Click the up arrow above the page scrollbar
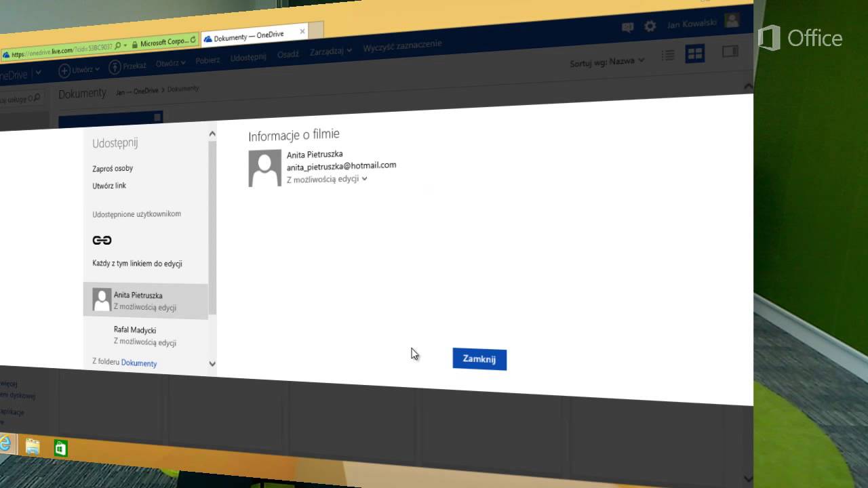Viewport: 868px width, 488px height. [x=748, y=87]
